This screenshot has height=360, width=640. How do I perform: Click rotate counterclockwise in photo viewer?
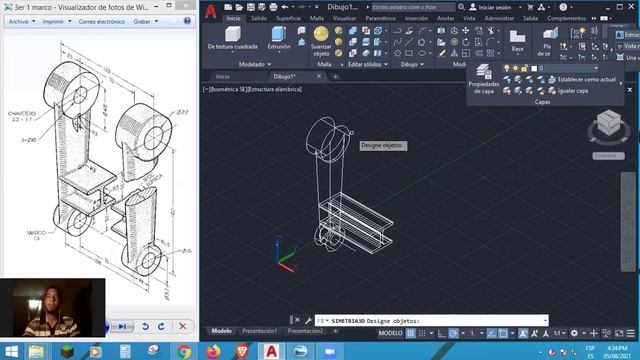pyautogui.click(x=145, y=327)
